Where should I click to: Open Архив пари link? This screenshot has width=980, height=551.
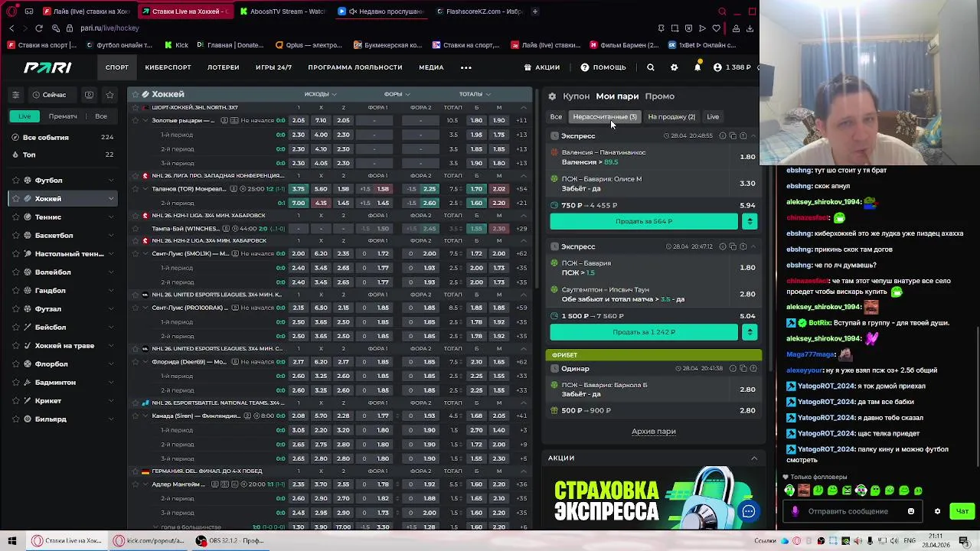point(654,432)
